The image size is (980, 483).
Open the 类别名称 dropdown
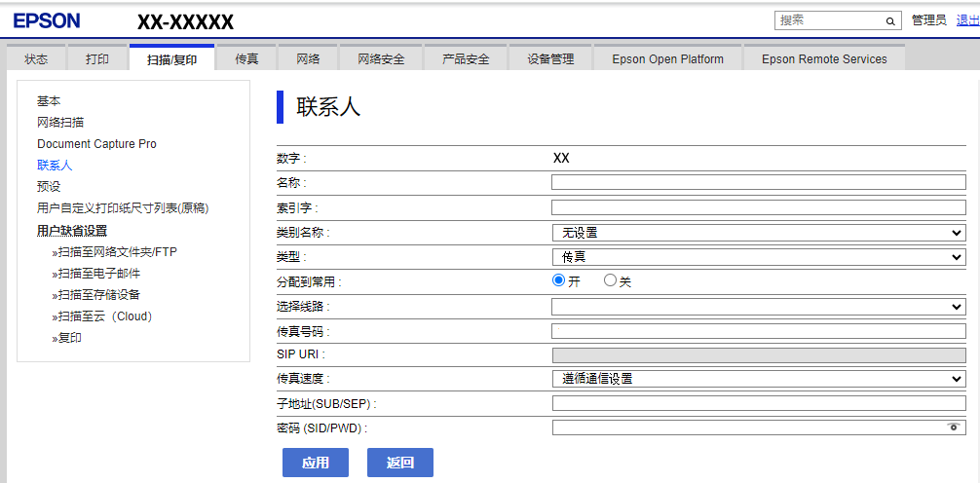758,233
